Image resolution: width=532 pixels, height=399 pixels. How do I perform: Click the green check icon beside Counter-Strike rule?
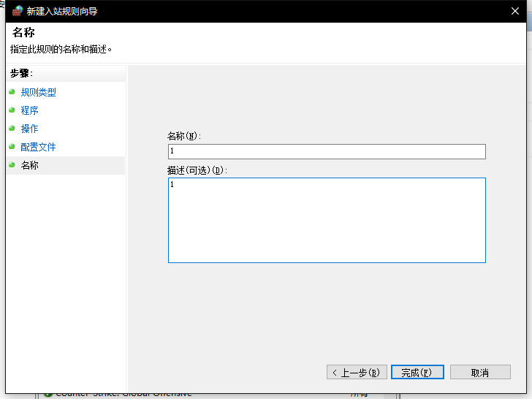pos(48,395)
